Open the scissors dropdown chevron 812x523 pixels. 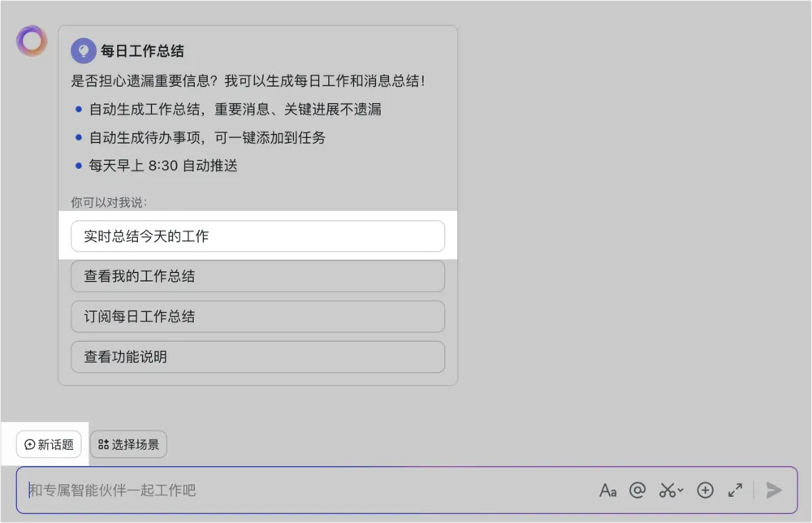[679, 492]
